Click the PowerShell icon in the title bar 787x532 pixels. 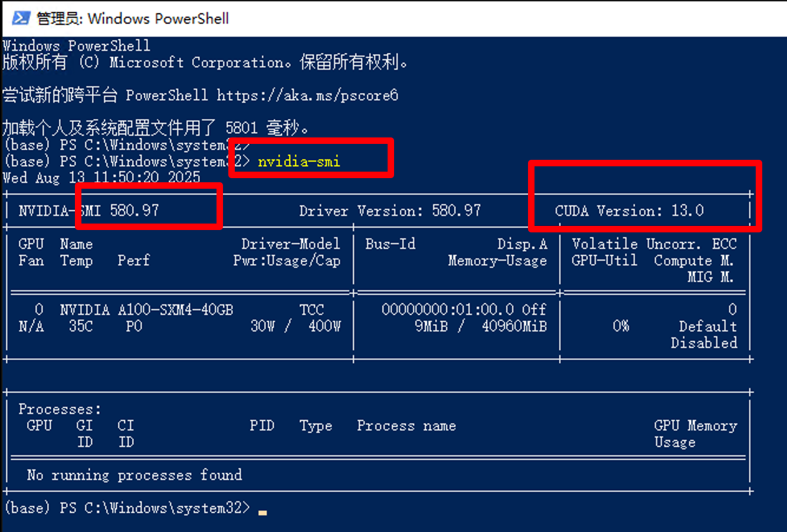21,18
